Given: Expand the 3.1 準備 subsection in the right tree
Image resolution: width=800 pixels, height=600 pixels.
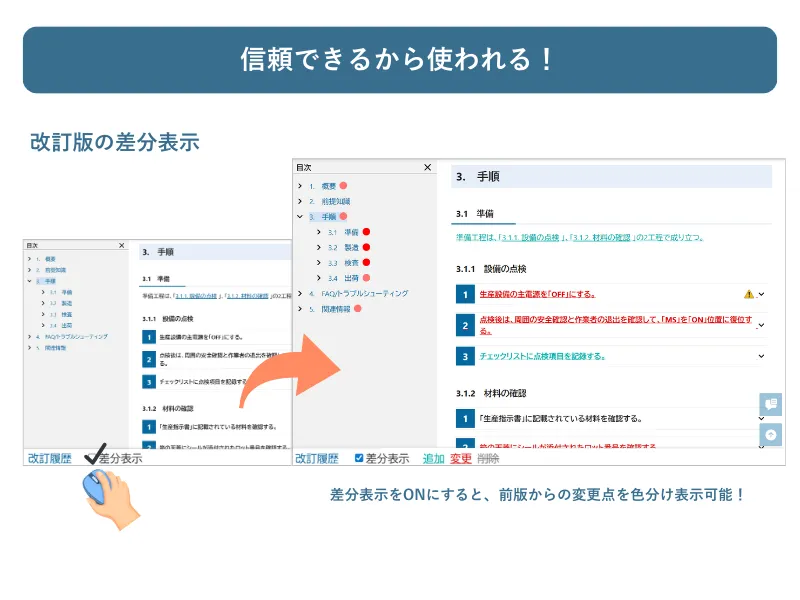Looking at the screenshot, I should (x=319, y=232).
